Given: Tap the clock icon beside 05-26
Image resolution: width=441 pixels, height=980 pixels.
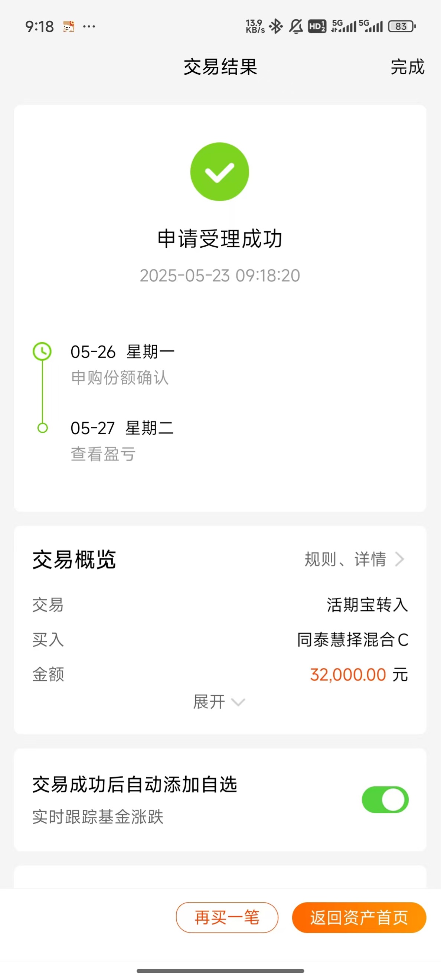Looking at the screenshot, I should point(42,351).
